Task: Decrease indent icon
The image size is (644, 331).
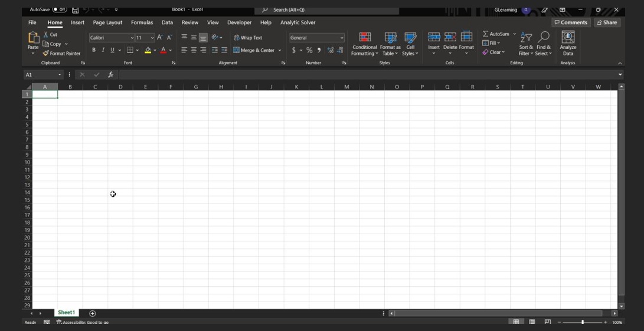Action: 215,50
